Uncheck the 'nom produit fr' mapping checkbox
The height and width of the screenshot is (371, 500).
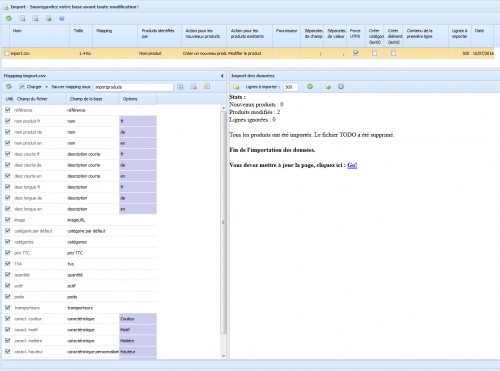pos(8,121)
